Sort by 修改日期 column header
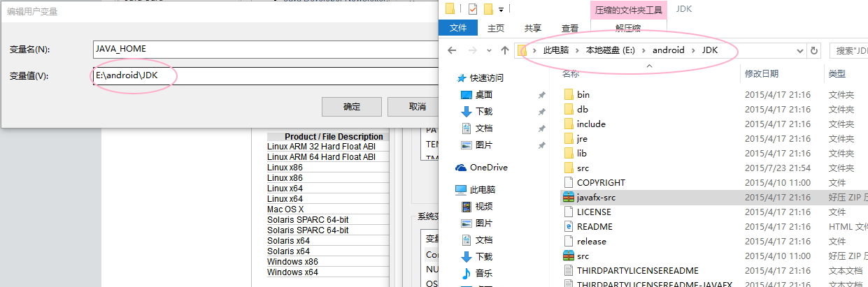The height and width of the screenshot is (287, 868). [x=761, y=73]
